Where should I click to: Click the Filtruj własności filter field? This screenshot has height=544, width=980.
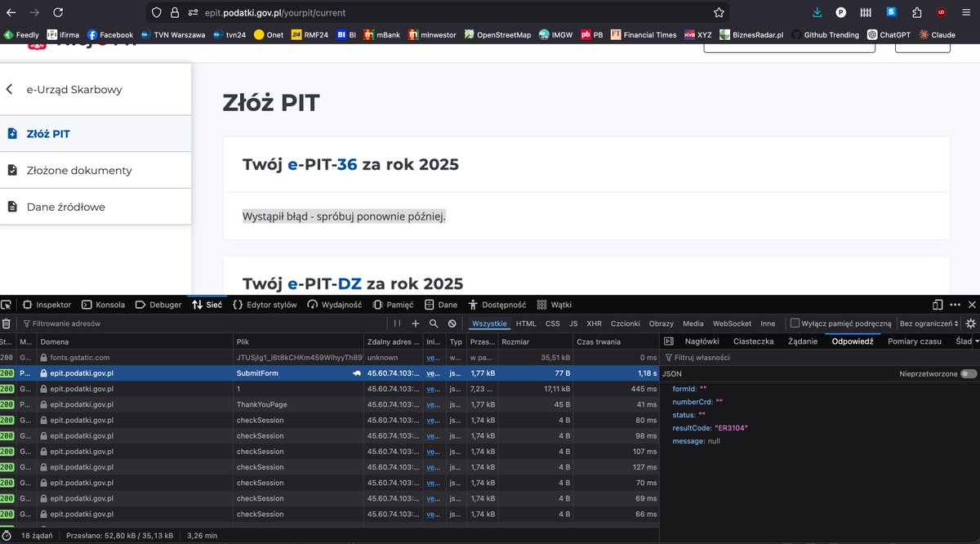(x=819, y=357)
